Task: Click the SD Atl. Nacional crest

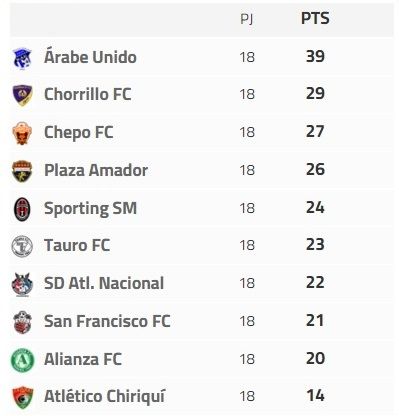Action: pos(22,284)
